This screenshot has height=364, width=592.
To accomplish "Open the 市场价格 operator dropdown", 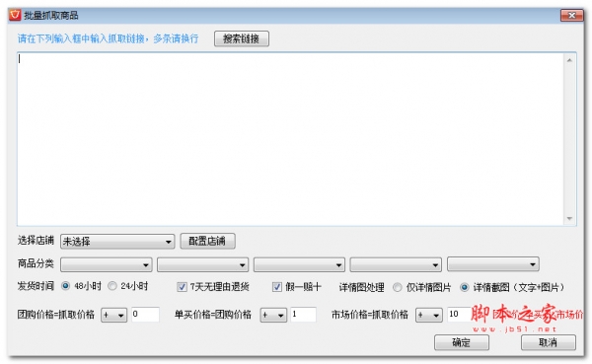I will [428, 315].
